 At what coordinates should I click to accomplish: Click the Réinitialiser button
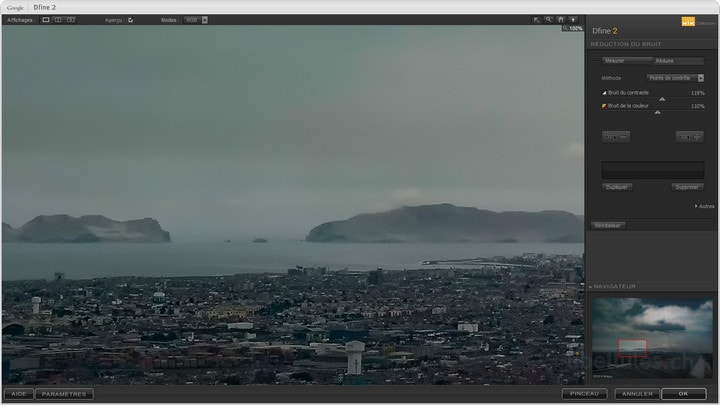[608, 225]
